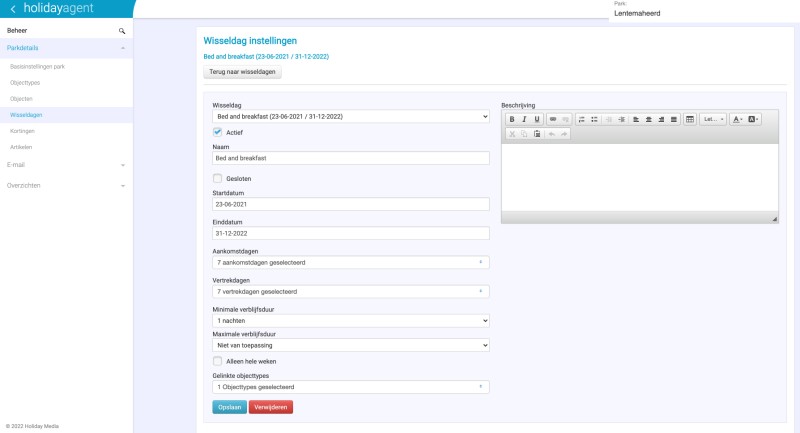Click the Startdatum field

[x=351, y=204]
